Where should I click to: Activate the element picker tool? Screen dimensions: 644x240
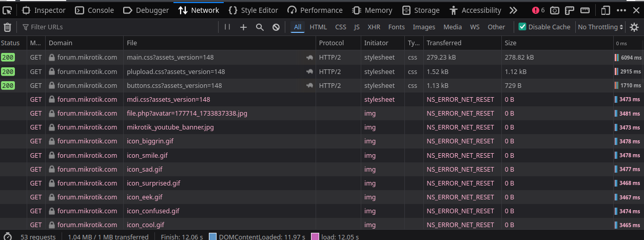pos(7,10)
